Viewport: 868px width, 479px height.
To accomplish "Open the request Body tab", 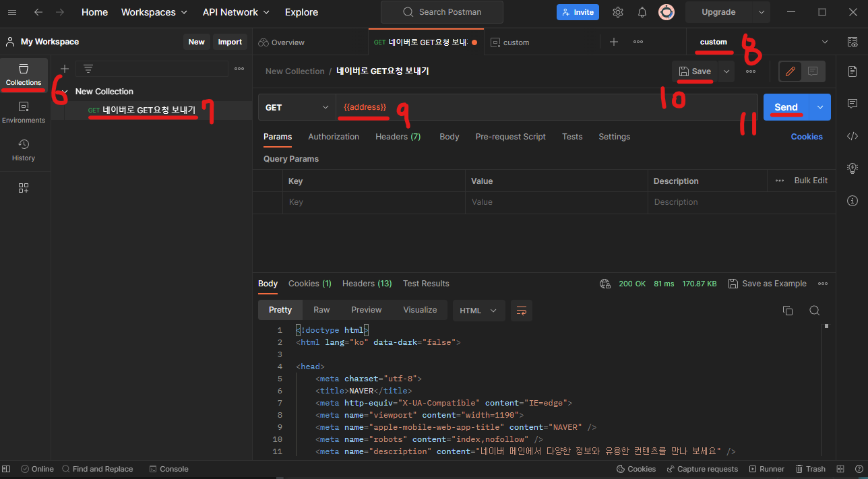I will (x=449, y=137).
